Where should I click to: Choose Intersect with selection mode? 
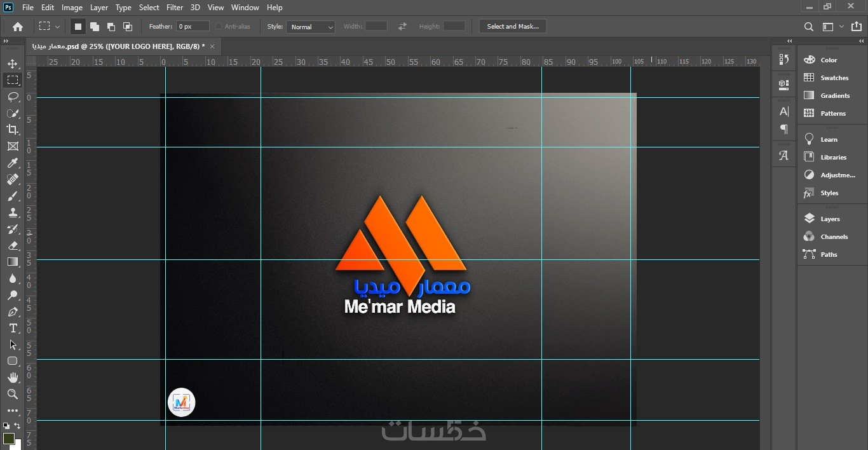(x=128, y=26)
